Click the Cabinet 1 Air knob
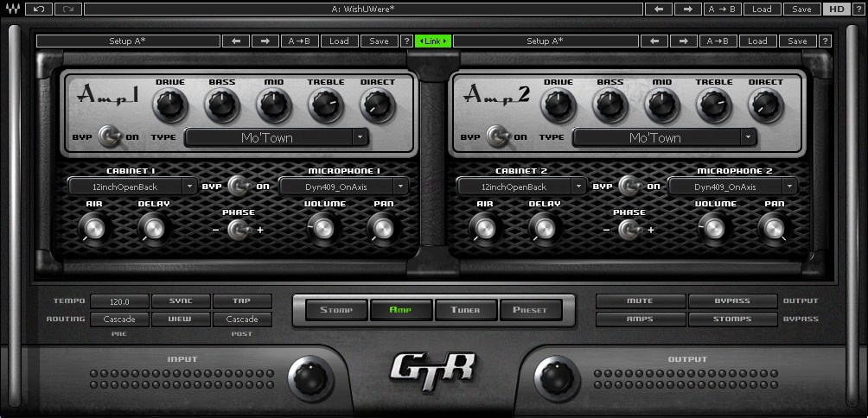This screenshot has width=868, height=418. [x=93, y=228]
